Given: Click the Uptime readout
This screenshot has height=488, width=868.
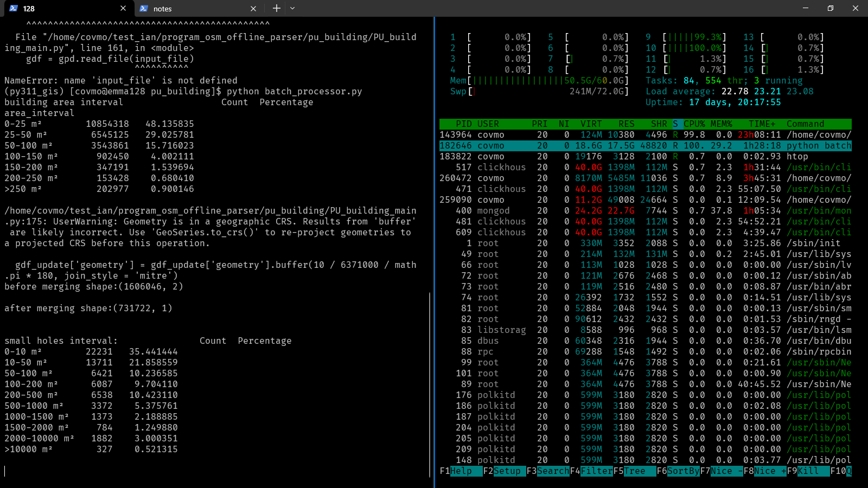Looking at the screenshot, I should pyautogui.click(x=713, y=102).
